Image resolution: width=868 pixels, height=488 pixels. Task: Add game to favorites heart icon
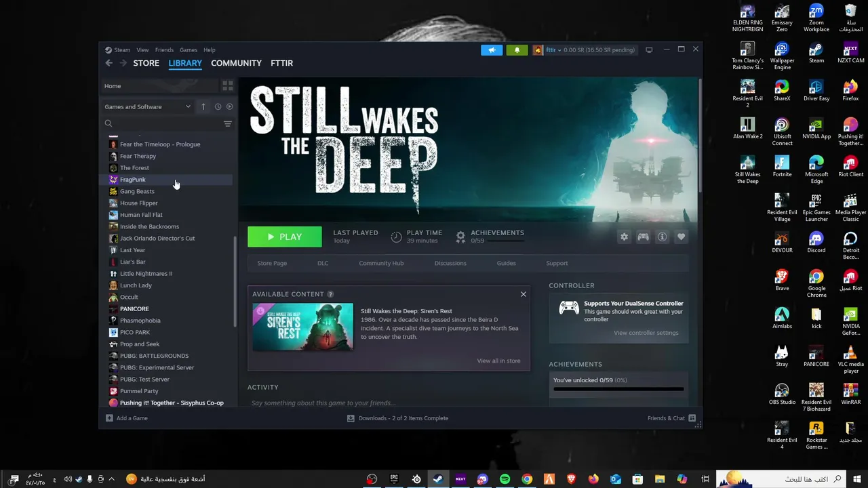(x=681, y=237)
